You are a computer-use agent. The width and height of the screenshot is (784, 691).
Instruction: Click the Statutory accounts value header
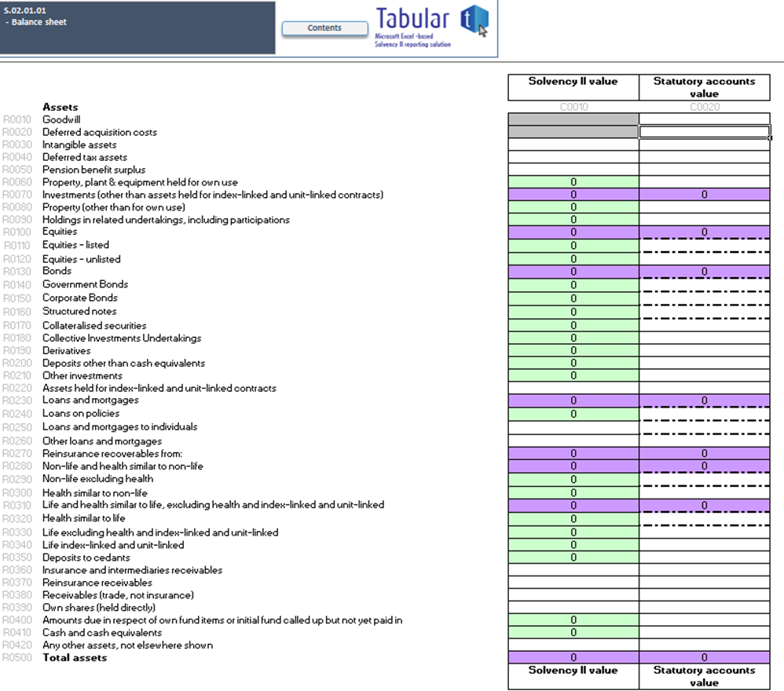(x=703, y=86)
